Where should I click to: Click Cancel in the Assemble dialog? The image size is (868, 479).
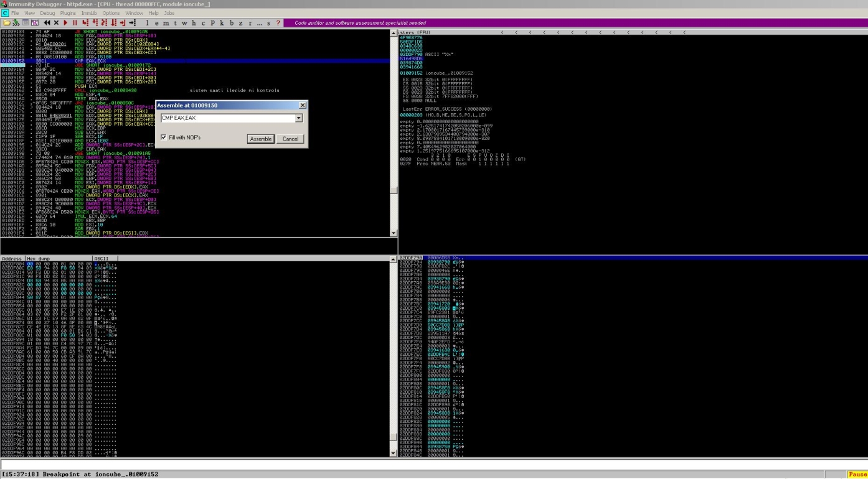coord(290,139)
